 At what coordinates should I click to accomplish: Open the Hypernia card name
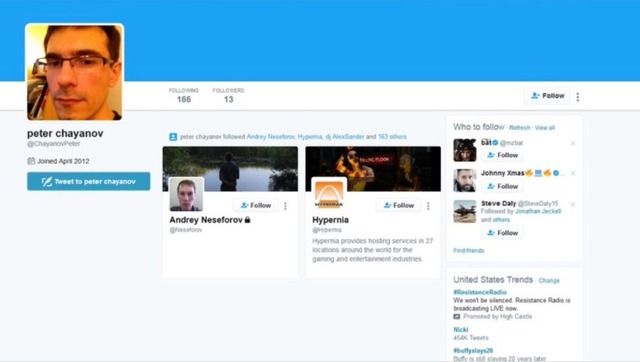click(x=330, y=220)
